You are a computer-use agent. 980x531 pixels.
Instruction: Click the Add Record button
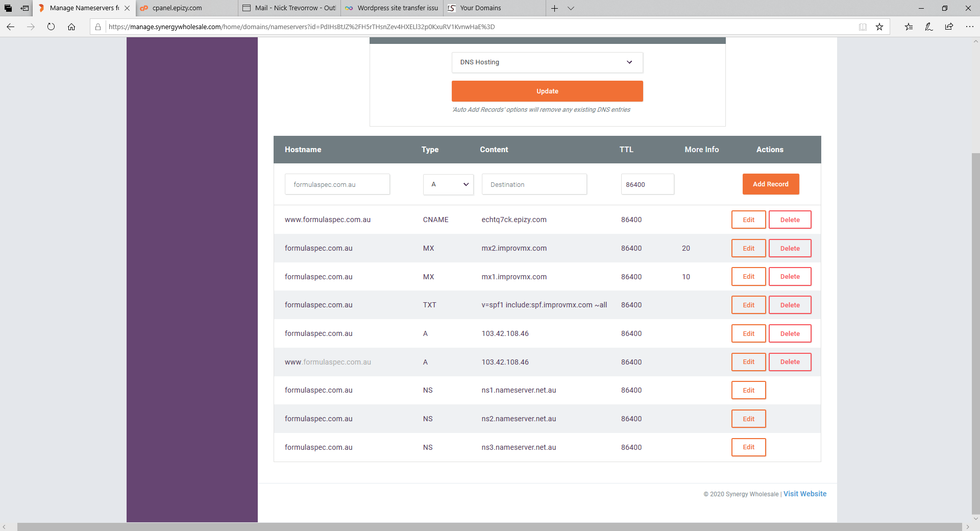point(770,184)
